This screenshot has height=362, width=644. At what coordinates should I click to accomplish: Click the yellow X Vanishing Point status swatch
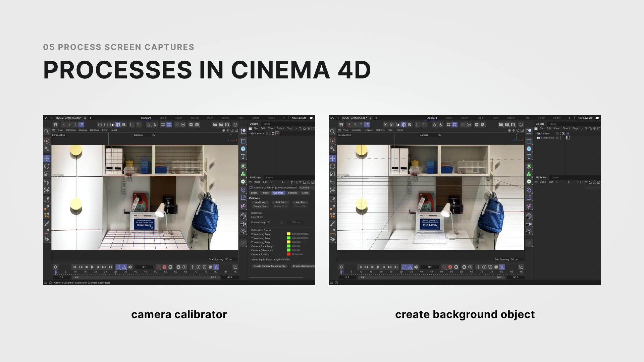tap(288, 234)
